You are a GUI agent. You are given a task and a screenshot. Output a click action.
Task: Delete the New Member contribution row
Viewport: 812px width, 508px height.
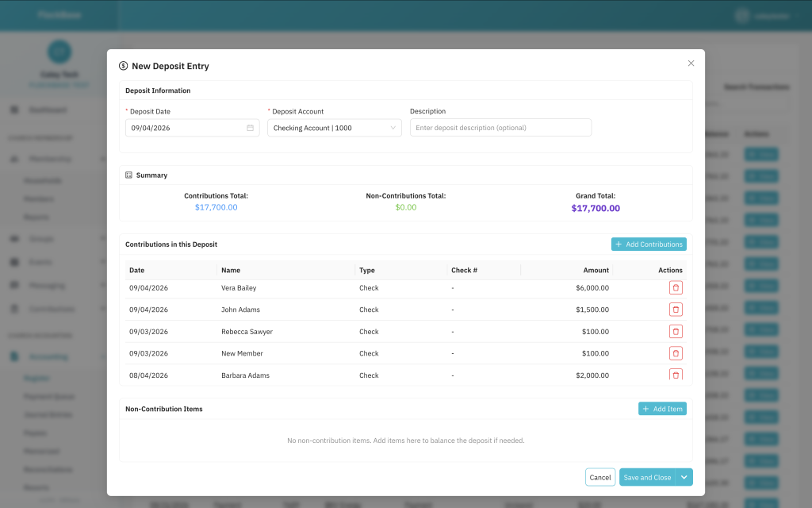(x=676, y=353)
